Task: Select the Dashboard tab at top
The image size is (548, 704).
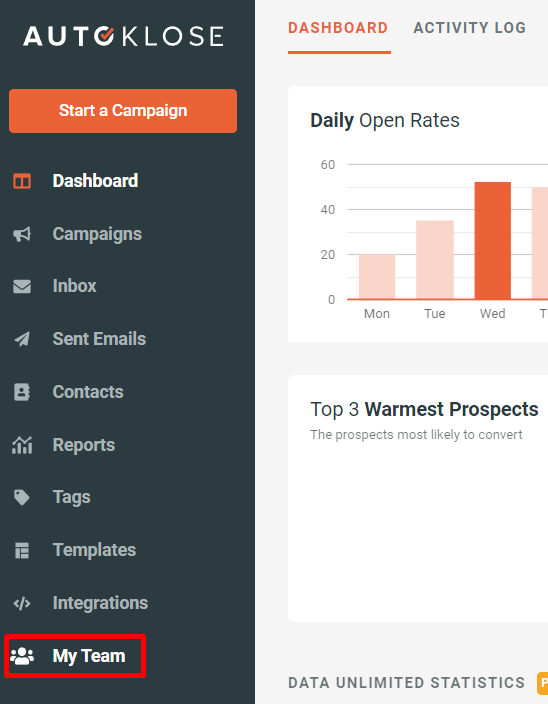Action: pyautogui.click(x=338, y=28)
